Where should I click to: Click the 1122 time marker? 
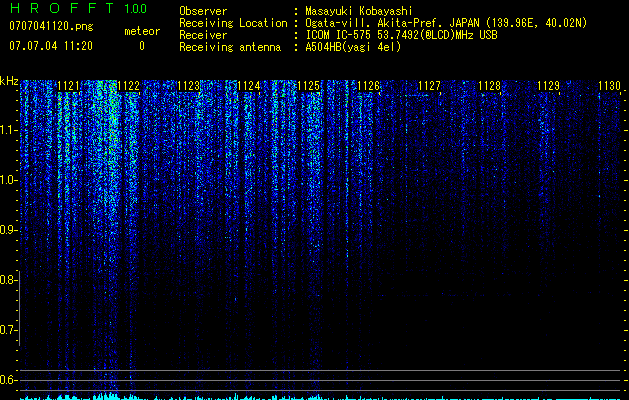pos(128,86)
